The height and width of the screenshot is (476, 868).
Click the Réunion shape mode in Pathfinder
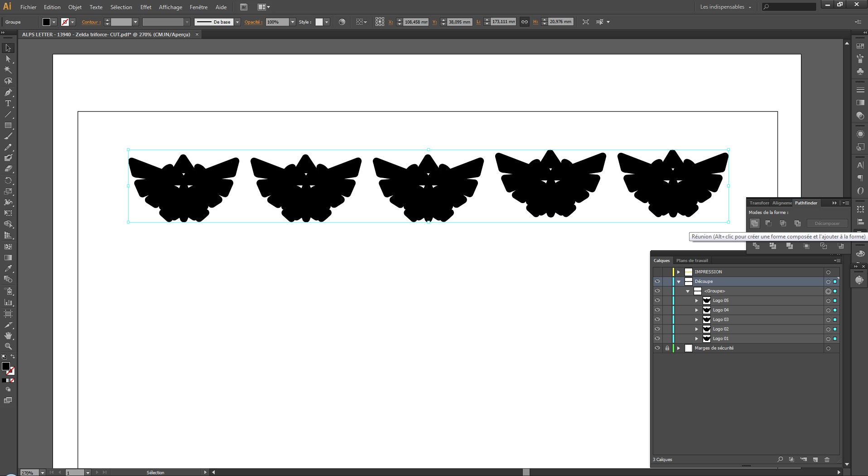click(x=754, y=223)
